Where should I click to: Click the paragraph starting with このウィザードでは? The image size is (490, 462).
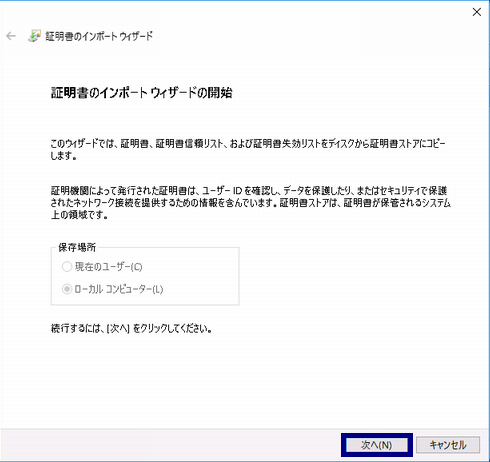click(248, 150)
